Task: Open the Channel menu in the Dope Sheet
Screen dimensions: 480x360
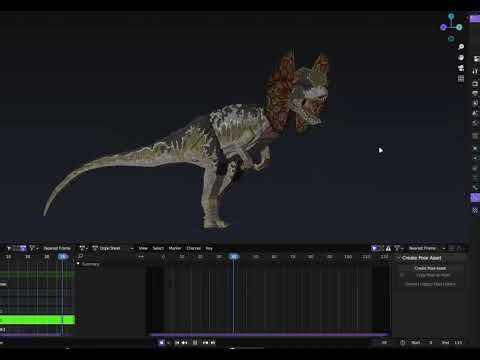Action: tap(193, 248)
